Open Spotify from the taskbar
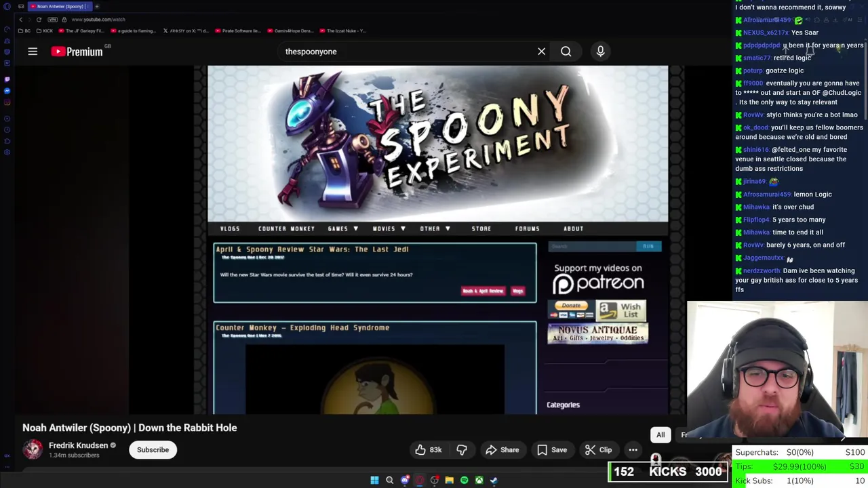The height and width of the screenshot is (488, 868). [x=464, y=481]
